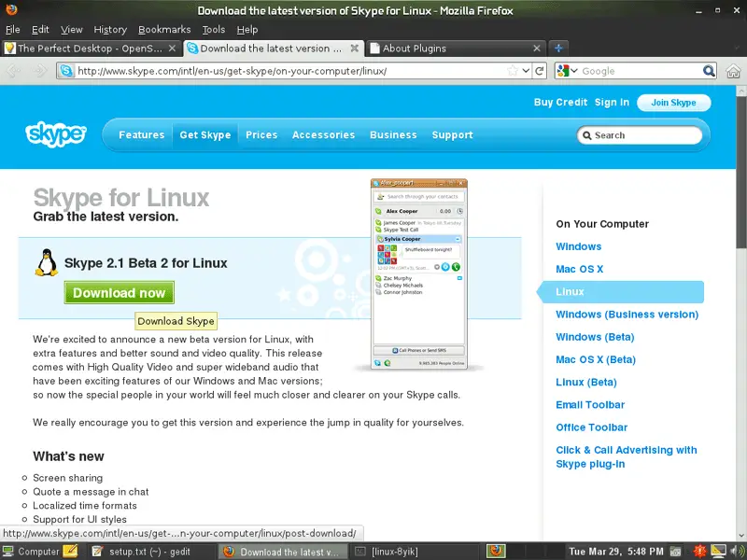Click the notes icon next to Computer
Viewport: 747px width, 560px height.
click(x=70, y=551)
